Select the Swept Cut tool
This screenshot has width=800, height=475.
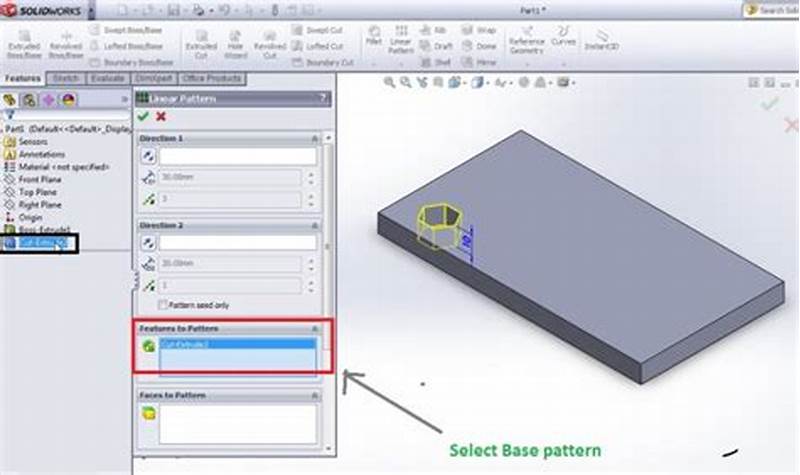[317, 30]
